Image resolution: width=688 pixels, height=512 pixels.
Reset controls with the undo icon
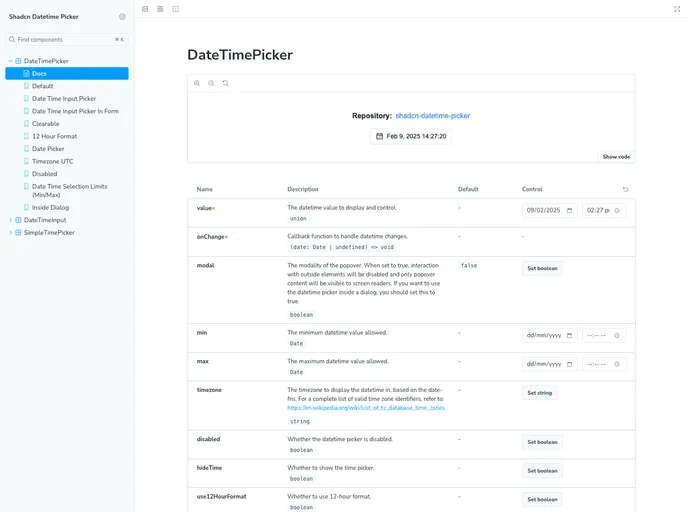click(626, 189)
